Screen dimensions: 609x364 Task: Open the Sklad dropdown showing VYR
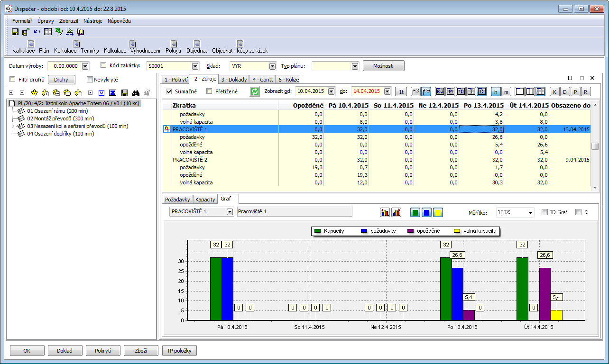[272, 66]
